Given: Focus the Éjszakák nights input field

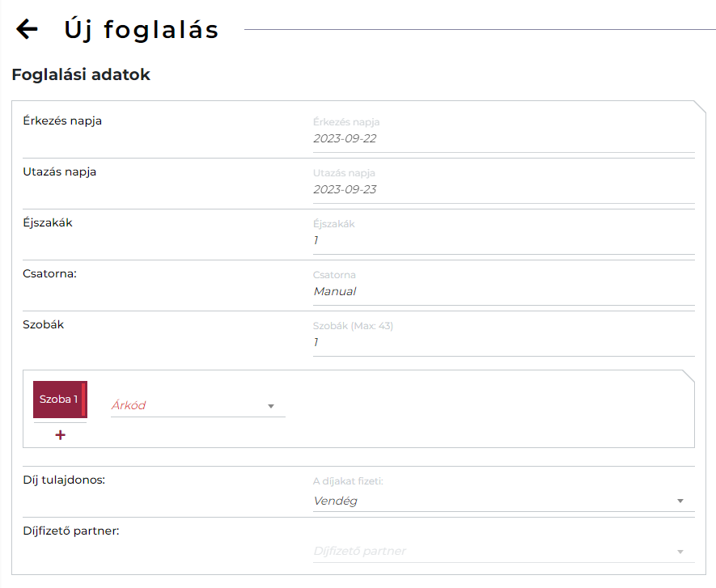Looking at the screenshot, I should 502,240.
